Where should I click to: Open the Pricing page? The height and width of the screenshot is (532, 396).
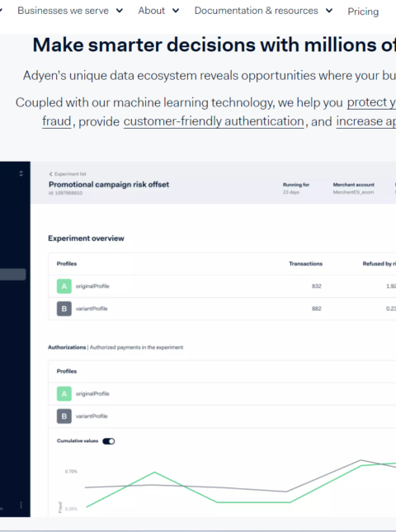[363, 12]
